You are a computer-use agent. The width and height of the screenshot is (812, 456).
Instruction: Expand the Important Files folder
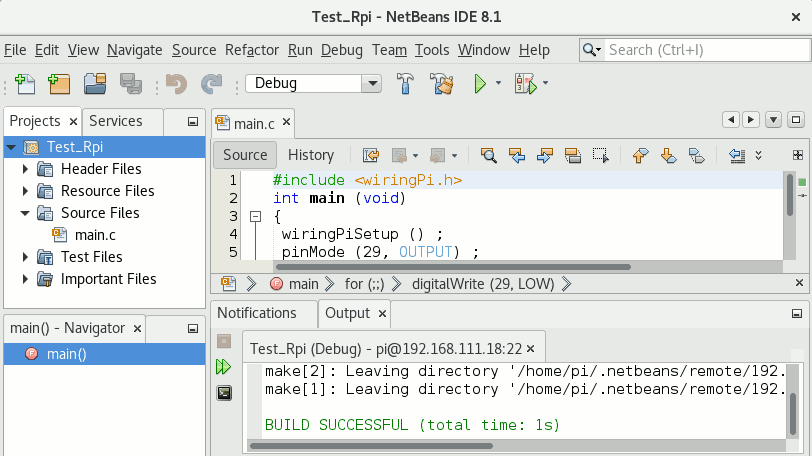[x=25, y=279]
